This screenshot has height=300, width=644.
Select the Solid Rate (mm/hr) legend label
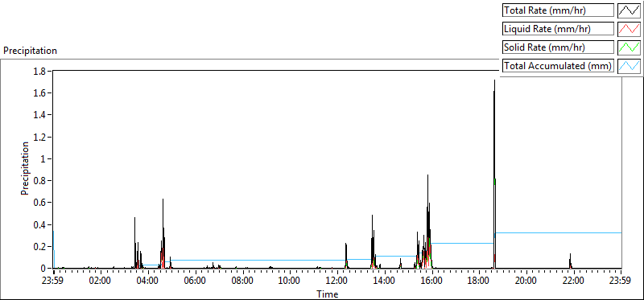click(x=558, y=47)
